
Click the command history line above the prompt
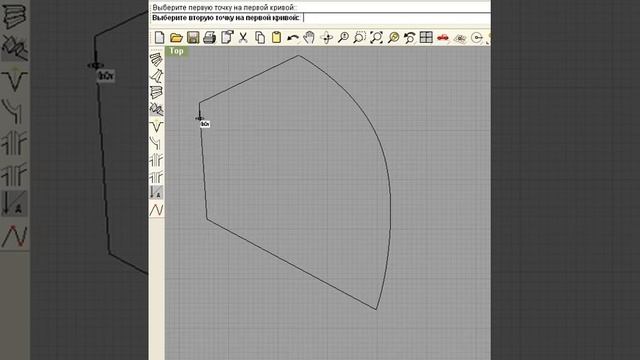coord(320,7)
